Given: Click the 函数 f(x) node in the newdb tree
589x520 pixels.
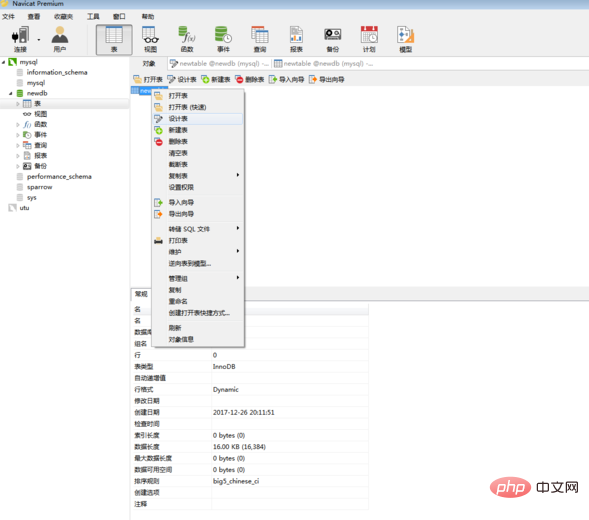Looking at the screenshot, I should [x=35, y=124].
